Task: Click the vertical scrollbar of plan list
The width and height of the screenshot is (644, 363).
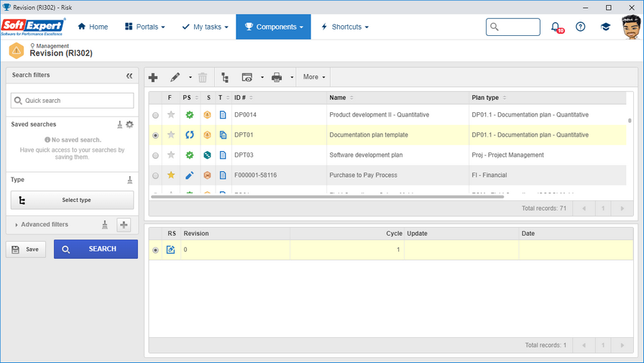Action: [630, 121]
